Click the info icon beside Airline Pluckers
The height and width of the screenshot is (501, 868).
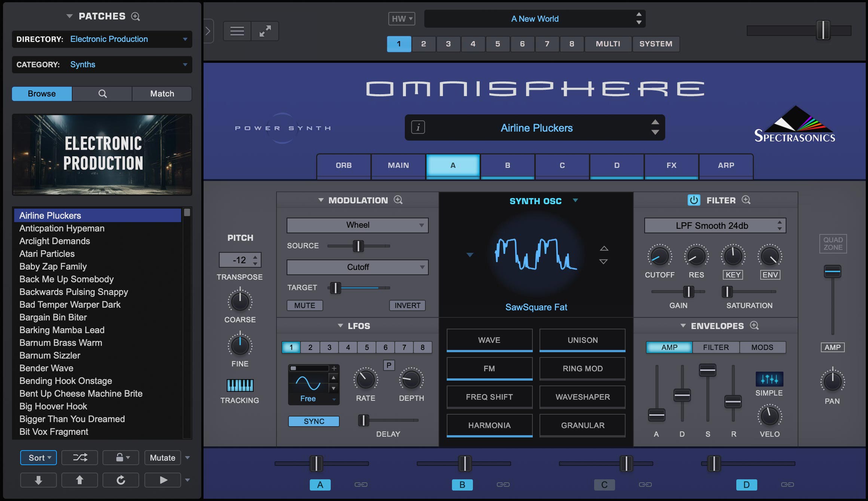click(418, 127)
